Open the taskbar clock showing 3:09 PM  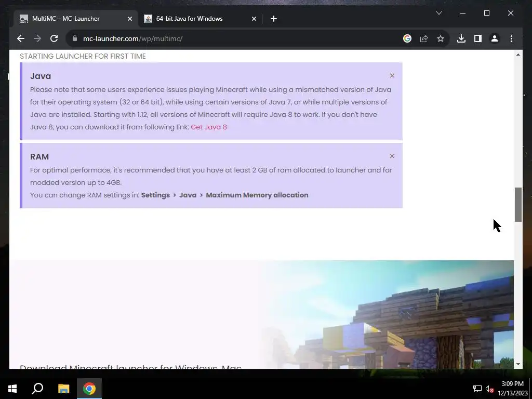click(x=512, y=389)
